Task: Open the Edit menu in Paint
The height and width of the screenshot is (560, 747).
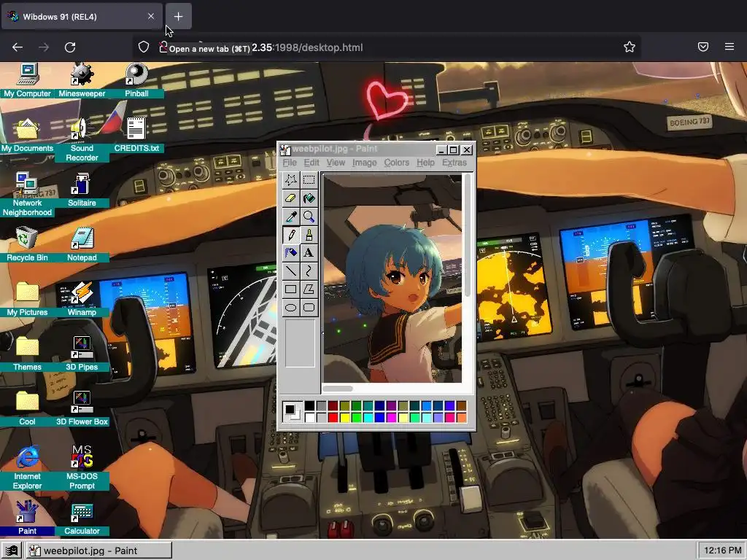Action: point(311,163)
